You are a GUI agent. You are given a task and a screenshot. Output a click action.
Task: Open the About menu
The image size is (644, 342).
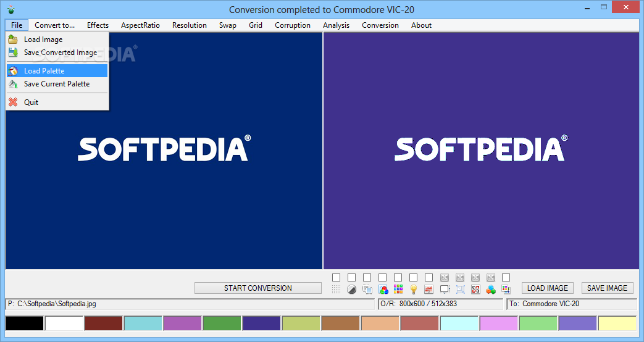[421, 25]
